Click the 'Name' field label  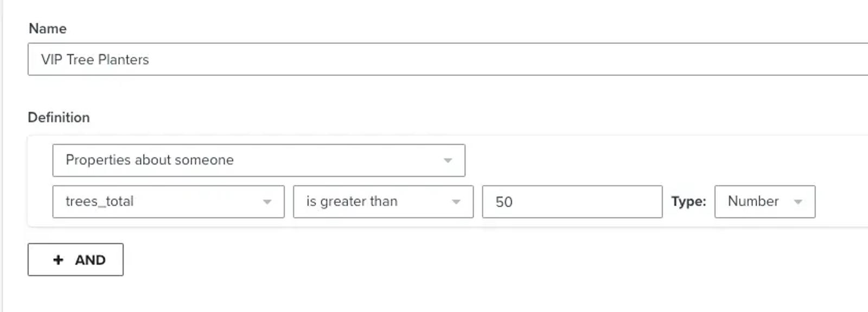click(48, 28)
